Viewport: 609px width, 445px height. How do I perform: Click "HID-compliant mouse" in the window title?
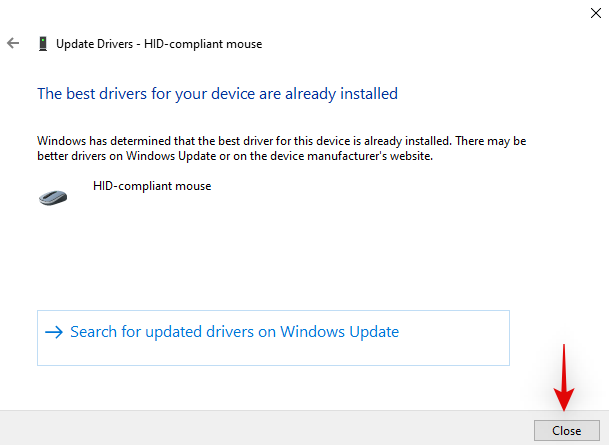point(206,44)
